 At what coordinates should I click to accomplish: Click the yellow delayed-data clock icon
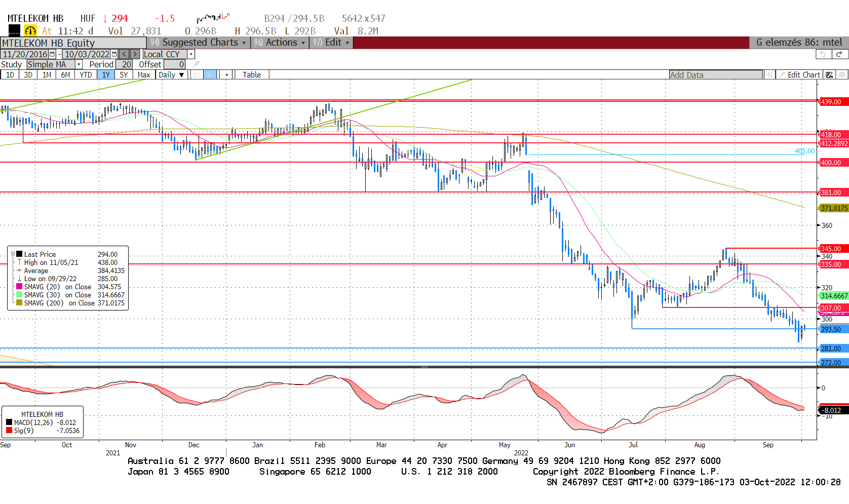[30, 31]
